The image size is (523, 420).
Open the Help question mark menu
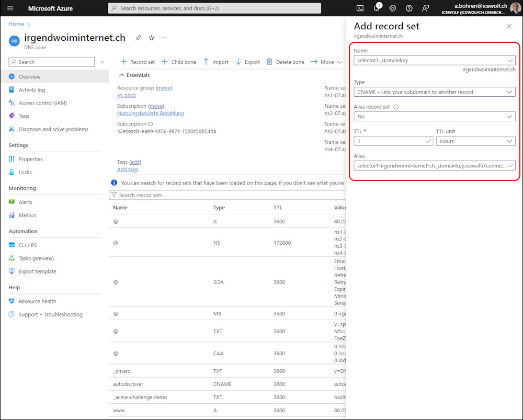click(x=409, y=8)
